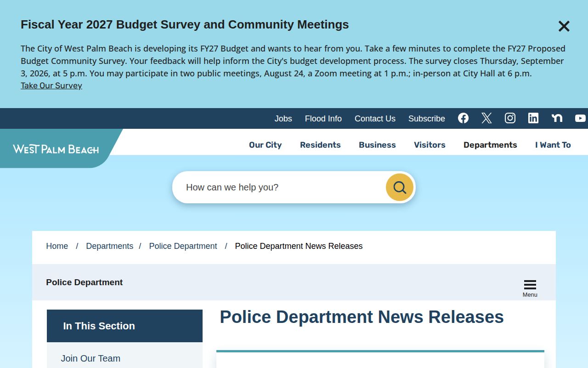Click the Police Department section heading
The height and width of the screenshot is (368, 588).
pos(84,282)
